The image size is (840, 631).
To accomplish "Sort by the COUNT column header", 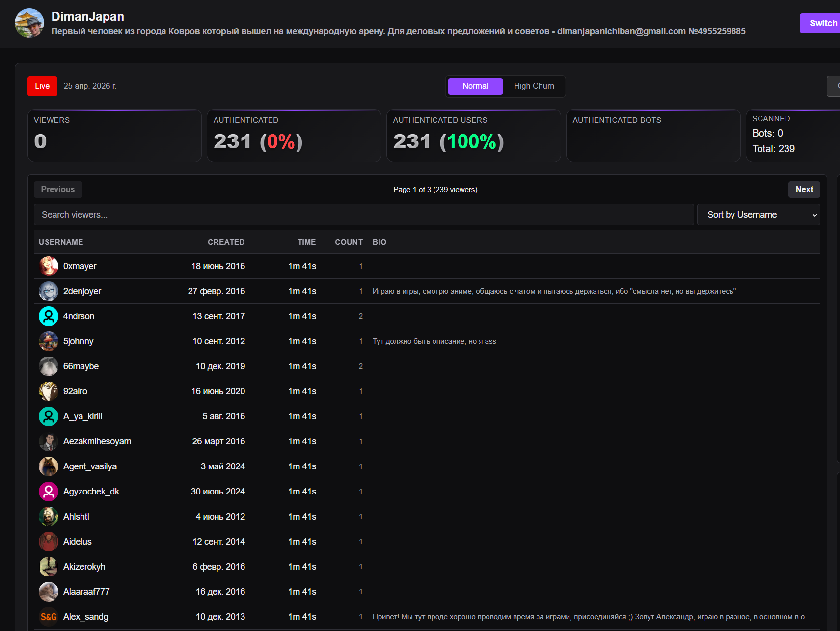I will pos(349,242).
